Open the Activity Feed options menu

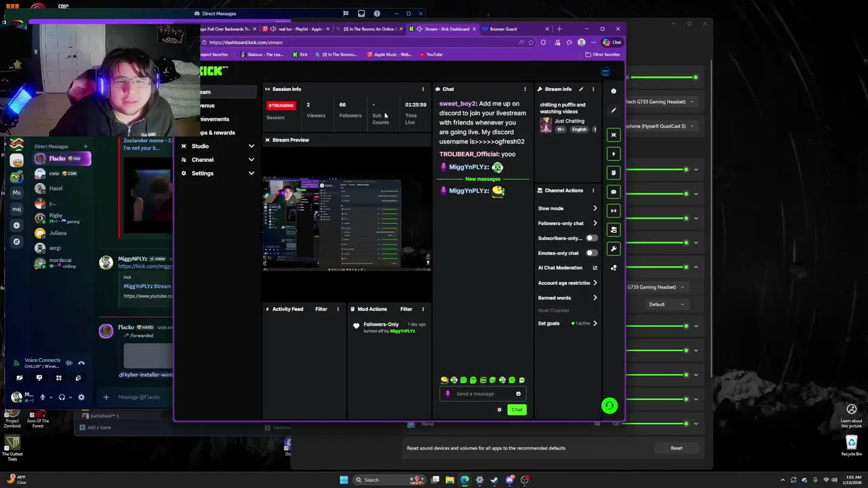[338, 309]
